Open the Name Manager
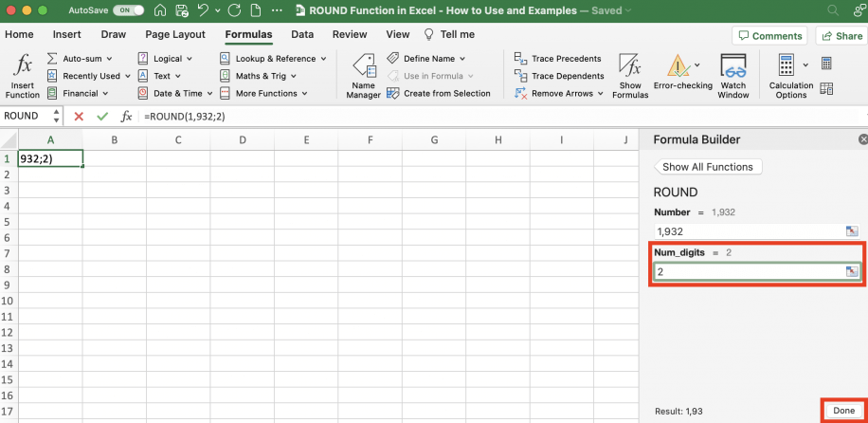 (x=364, y=76)
